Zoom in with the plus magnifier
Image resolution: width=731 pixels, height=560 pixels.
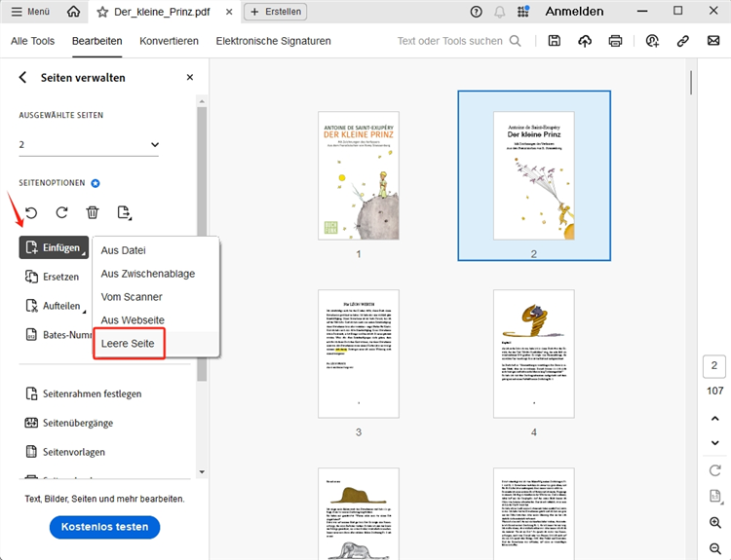[x=715, y=523]
